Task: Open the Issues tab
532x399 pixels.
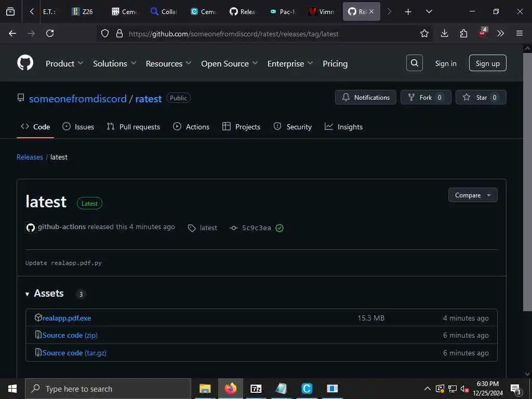Action: 78,127
